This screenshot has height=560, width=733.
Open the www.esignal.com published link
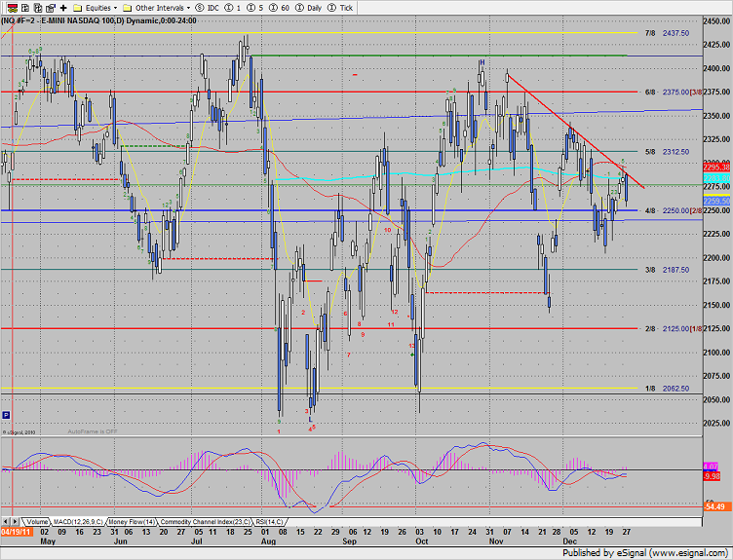pyautogui.click(x=688, y=553)
